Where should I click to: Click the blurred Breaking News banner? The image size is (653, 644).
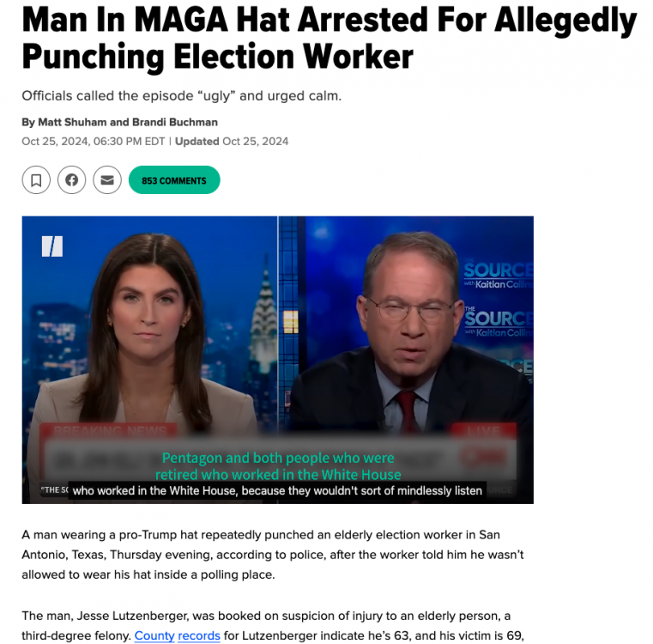(x=109, y=430)
